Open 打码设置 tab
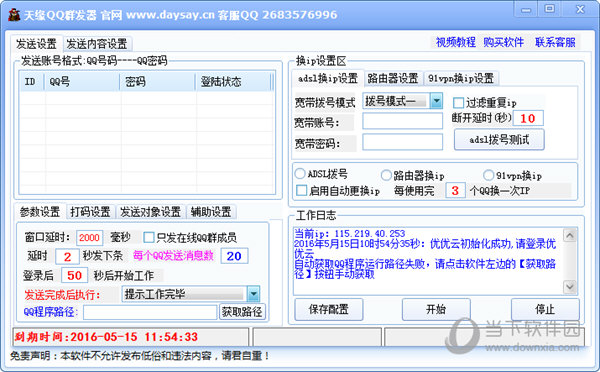Screen dimensions: 600x372 tap(90, 212)
